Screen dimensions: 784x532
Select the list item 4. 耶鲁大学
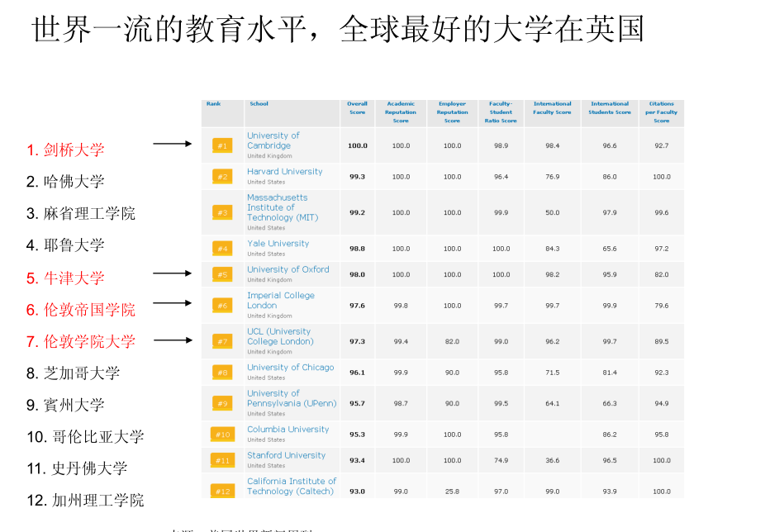(x=65, y=245)
